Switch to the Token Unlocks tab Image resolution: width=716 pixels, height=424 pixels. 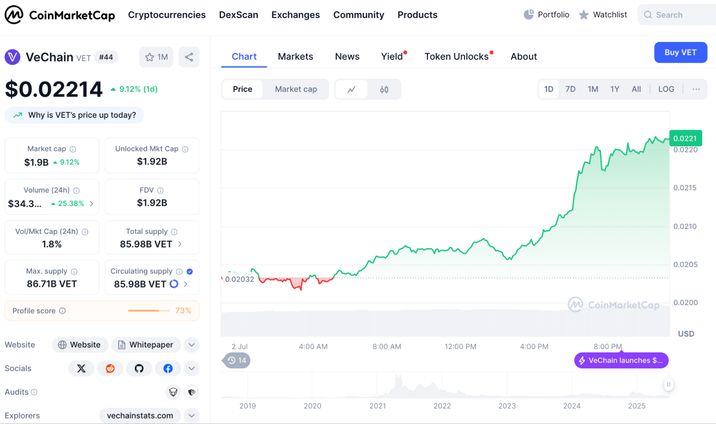(x=458, y=57)
